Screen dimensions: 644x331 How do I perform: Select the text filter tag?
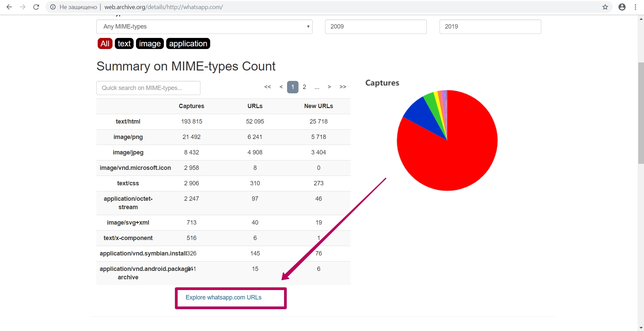(x=124, y=44)
